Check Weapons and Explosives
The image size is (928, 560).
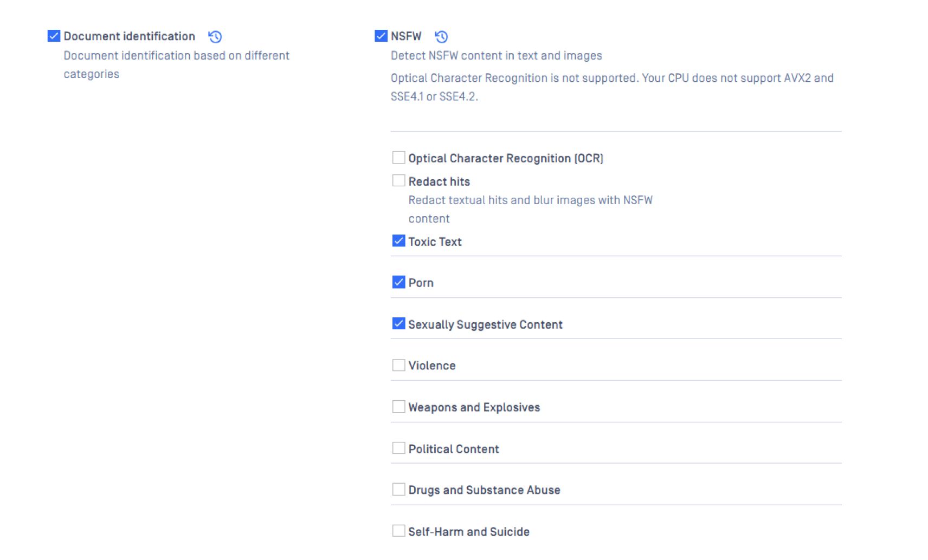tap(398, 406)
